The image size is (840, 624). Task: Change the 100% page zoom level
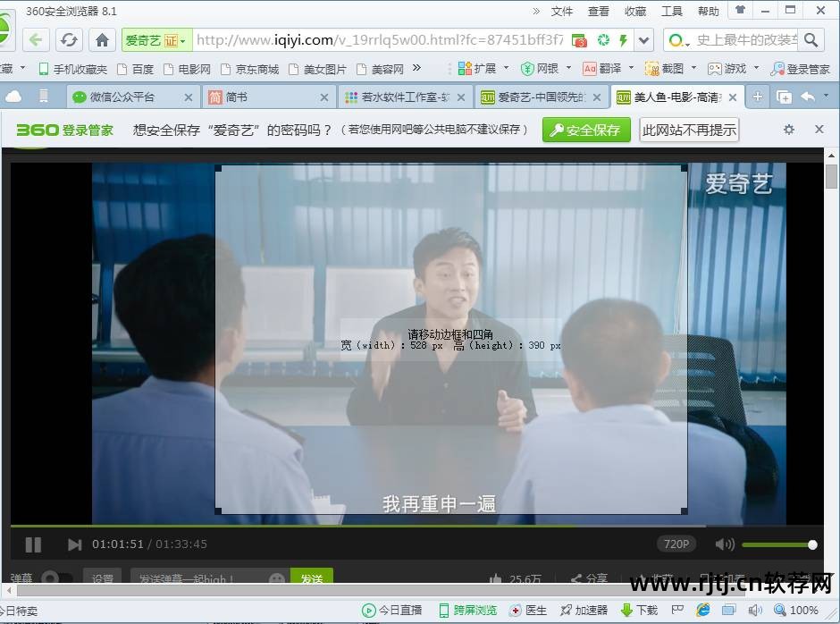[x=796, y=610]
